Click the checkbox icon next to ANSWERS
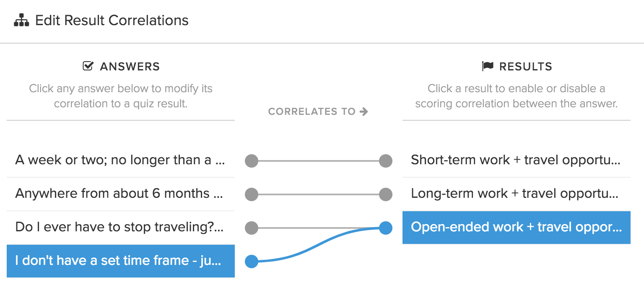Screen dimensions: 644x290 pos(88,66)
